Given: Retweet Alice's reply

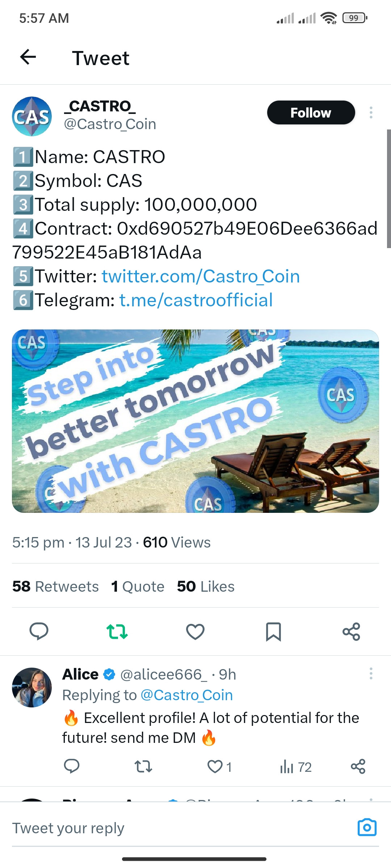Looking at the screenshot, I should click(143, 766).
